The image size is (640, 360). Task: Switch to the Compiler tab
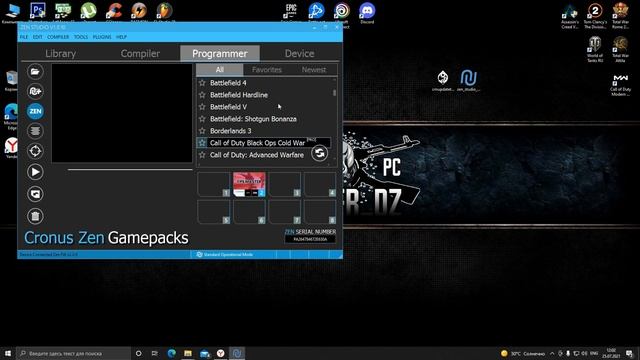click(x=140, y=53)
